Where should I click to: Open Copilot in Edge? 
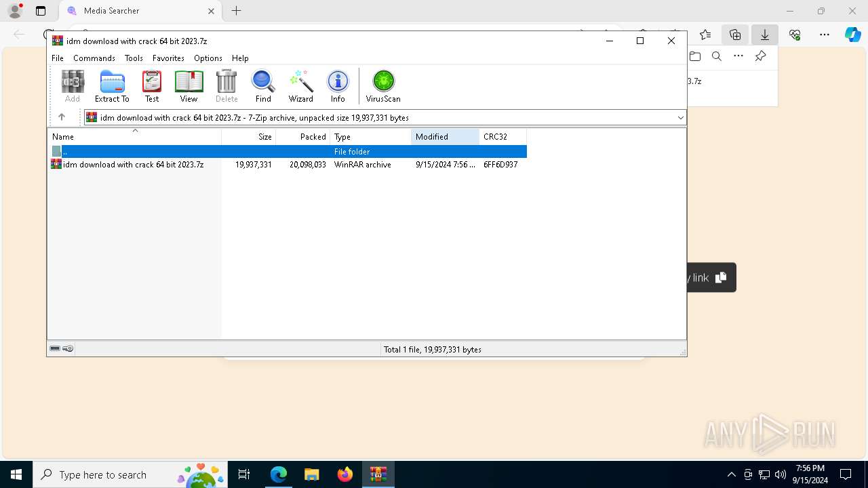pyautogui.click(x=852, y=35)
